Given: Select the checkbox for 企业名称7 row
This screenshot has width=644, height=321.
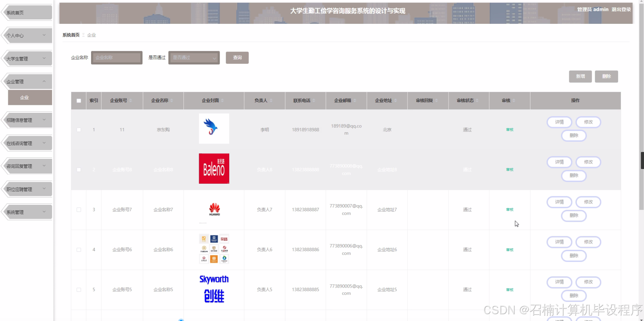Looking at the screenshot, I should click(x=78, y=210).
